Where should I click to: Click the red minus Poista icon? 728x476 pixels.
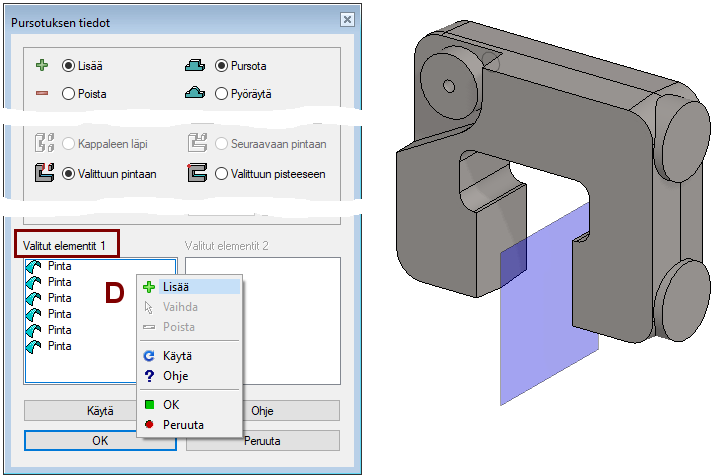42,94
